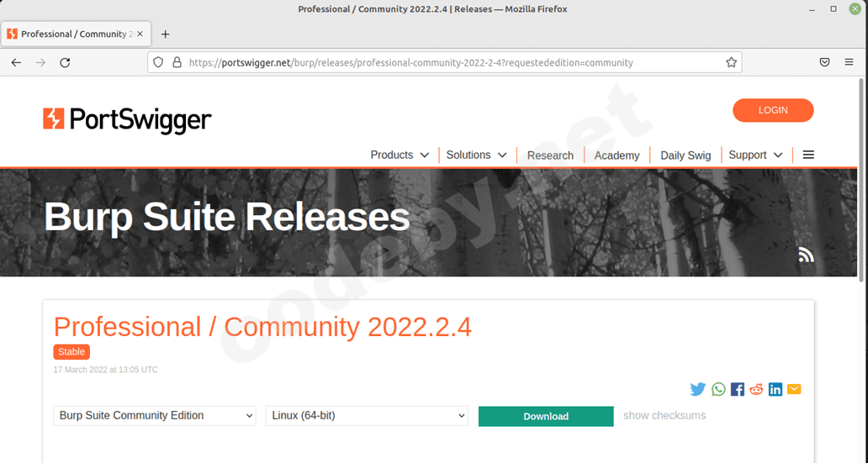Open the RSS feed icon on banner
Screen dimensions: 868x463
[x=806, y=255]
